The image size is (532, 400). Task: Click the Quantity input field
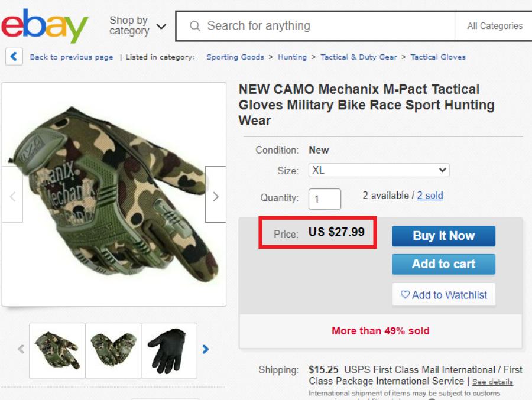(325, 199)
